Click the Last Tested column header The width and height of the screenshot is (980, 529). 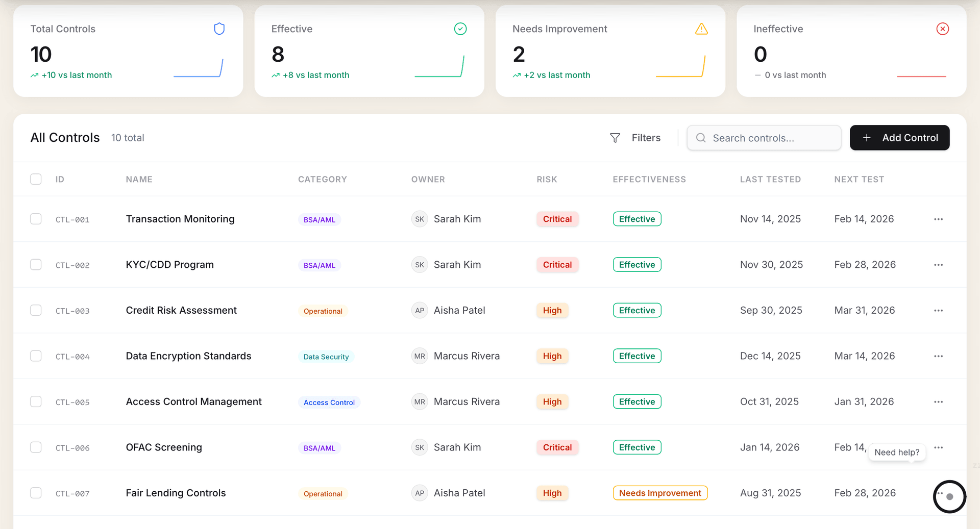770,180
